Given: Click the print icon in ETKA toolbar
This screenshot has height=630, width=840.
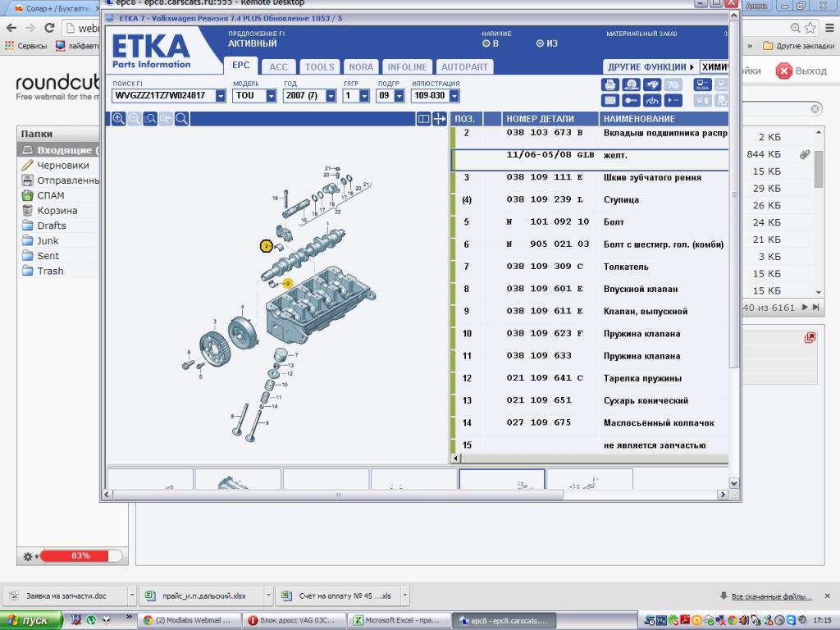Looking at the screenshot, I should coord(609,84).
